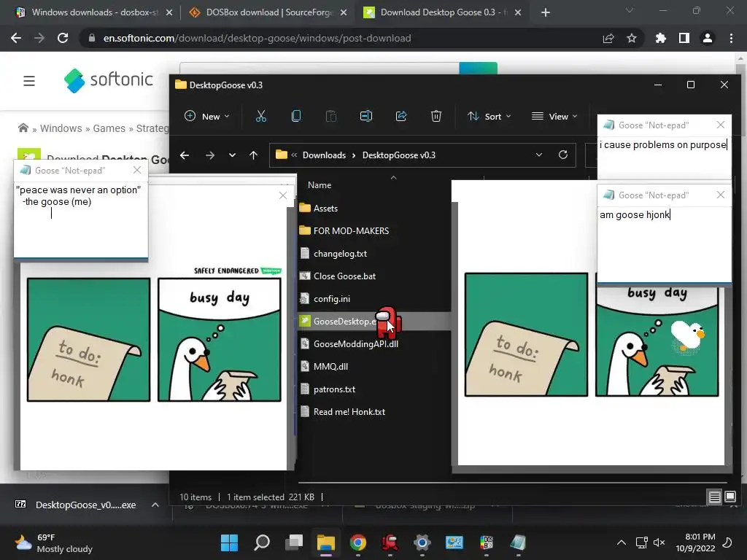Expand the address bar history dropdown
This screenshot has width=747, height=560.
click(539, 155)
